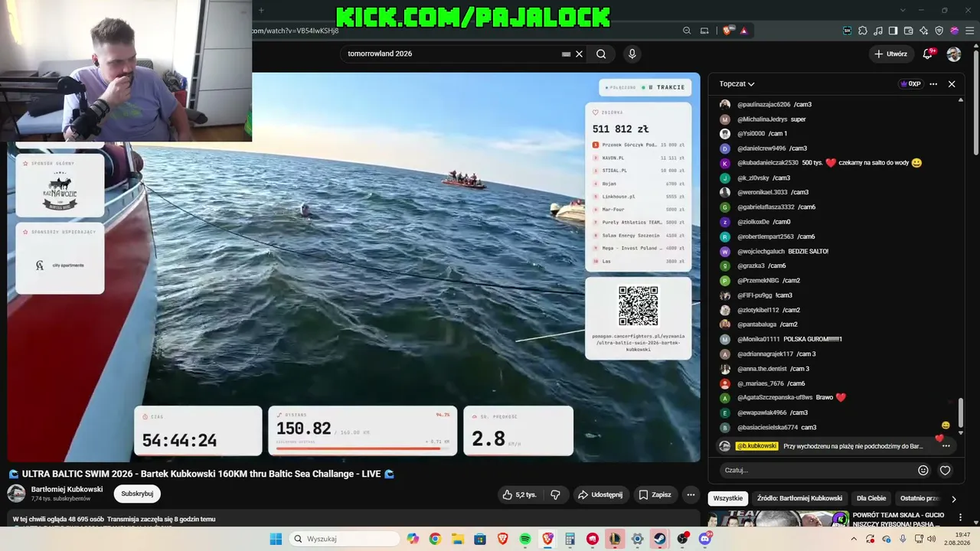Select the Wszystkie filter chip

click(727, 498)
